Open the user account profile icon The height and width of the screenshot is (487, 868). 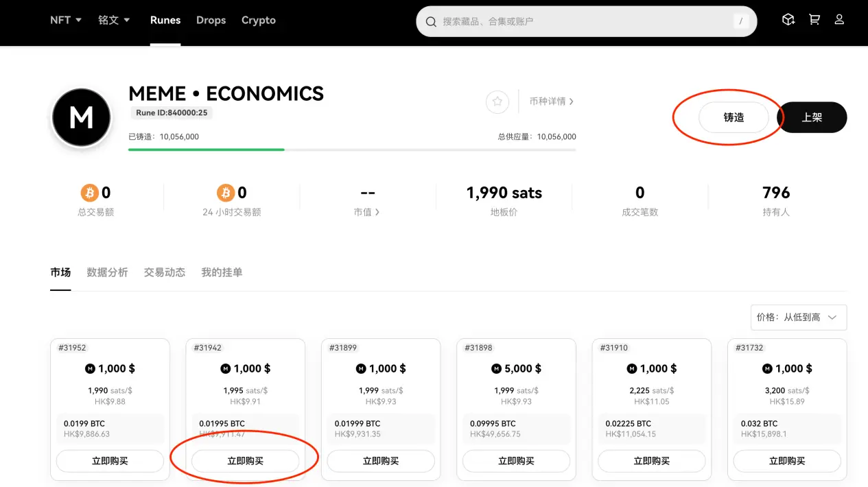[839, 20]
